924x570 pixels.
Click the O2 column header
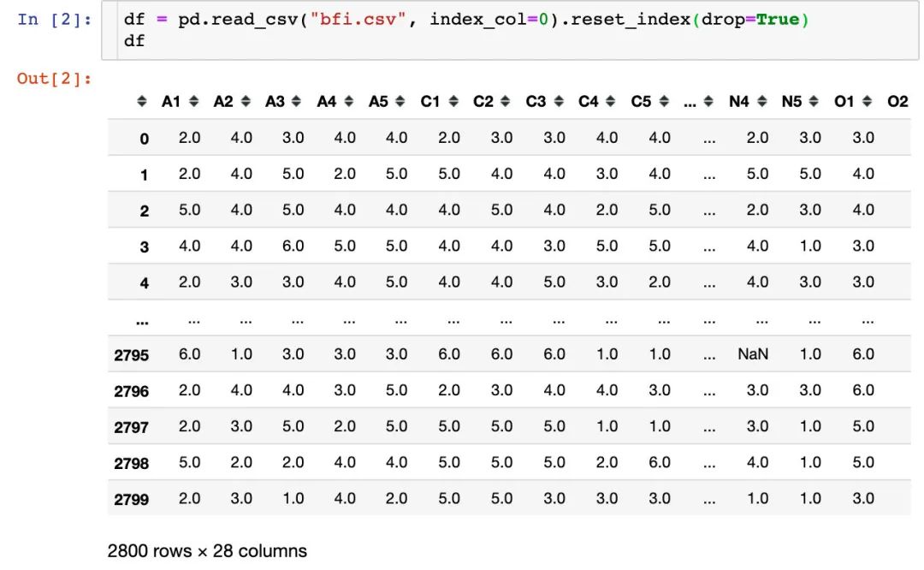(897, 101)
